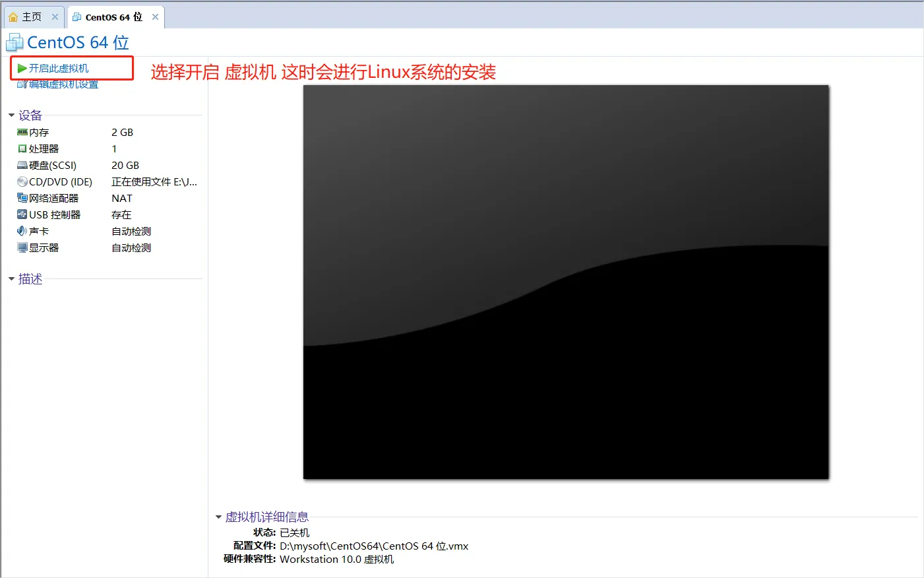Screen dimensions: 924x578
Task: Collapse the 设备 devices section
Action: pos(11,115)
